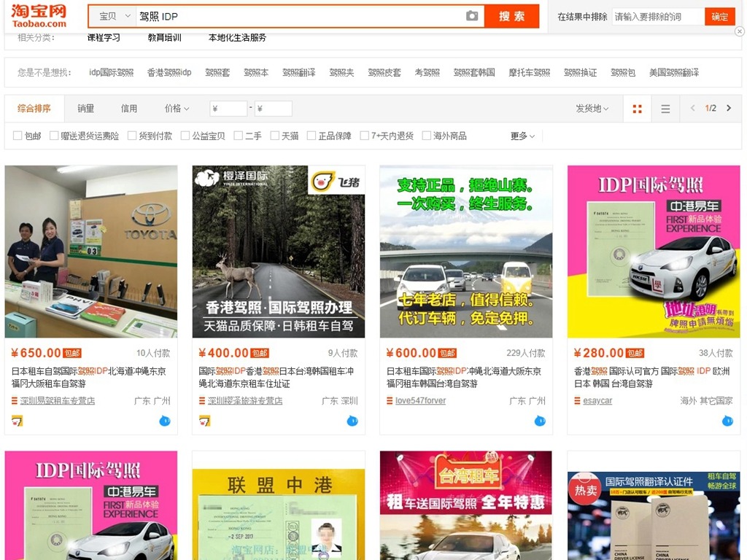This screenshot has height=560, width=747.
Task: Click the minimum price input box
Action: tap(228, 109)
